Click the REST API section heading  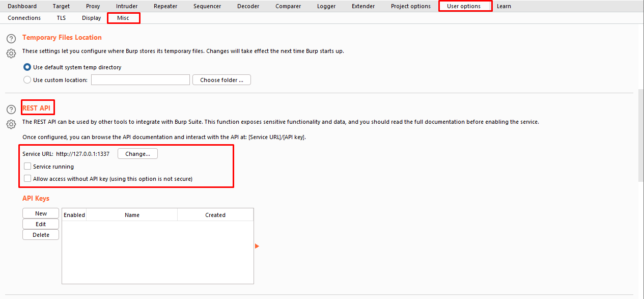36,108
